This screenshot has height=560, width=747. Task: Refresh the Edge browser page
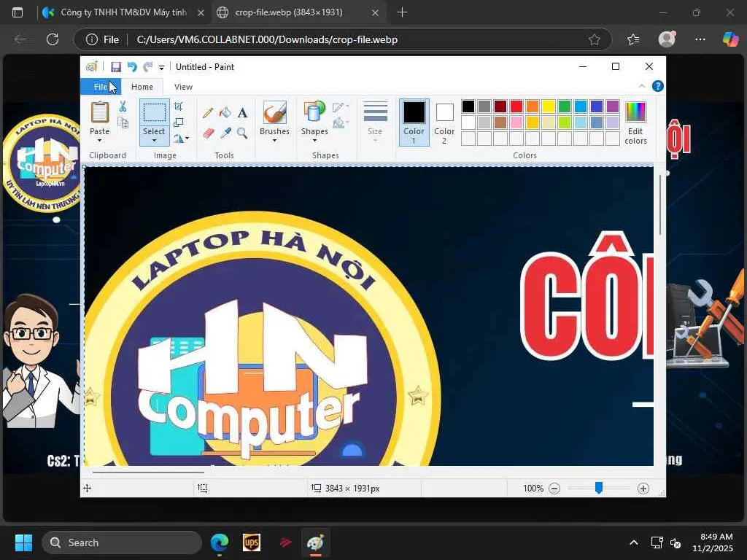click(53, 39)
